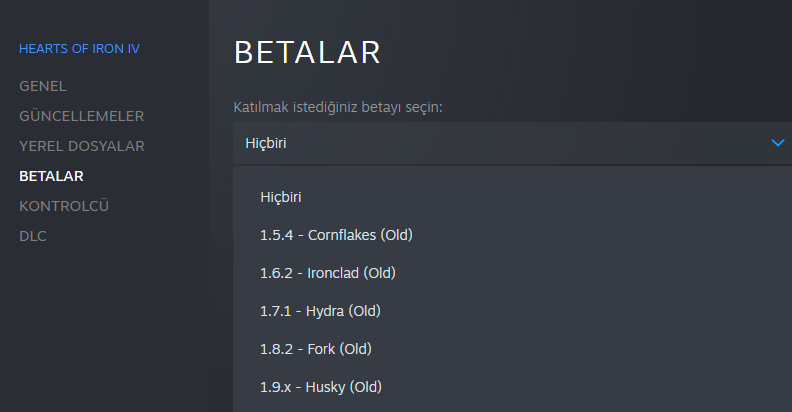Click the large BETALAR page heading
The width and height of the screenshot is (792, 412).
pyautogui.click(x=307, y=52)
